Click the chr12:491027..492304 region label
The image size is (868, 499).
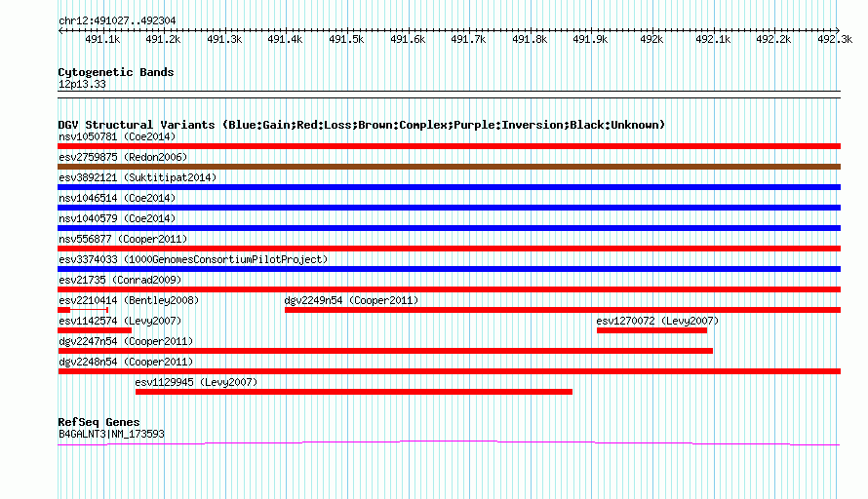117,20
